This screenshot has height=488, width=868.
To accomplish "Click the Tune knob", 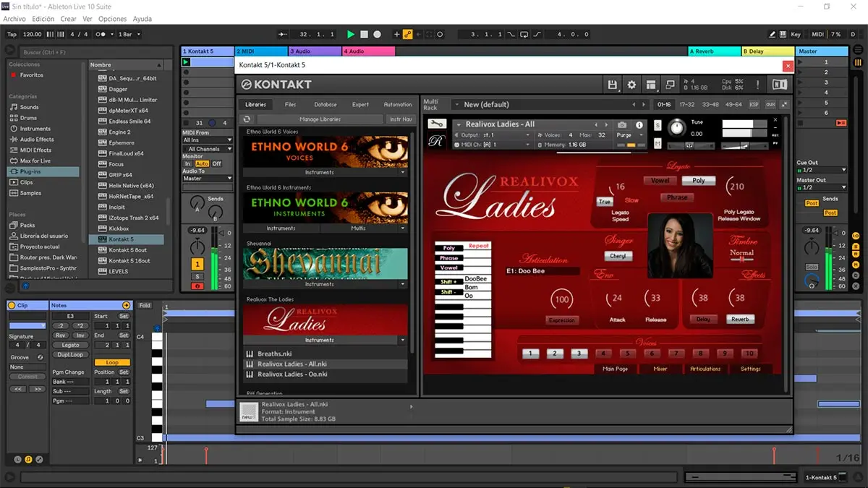I will tap(676, 128).
